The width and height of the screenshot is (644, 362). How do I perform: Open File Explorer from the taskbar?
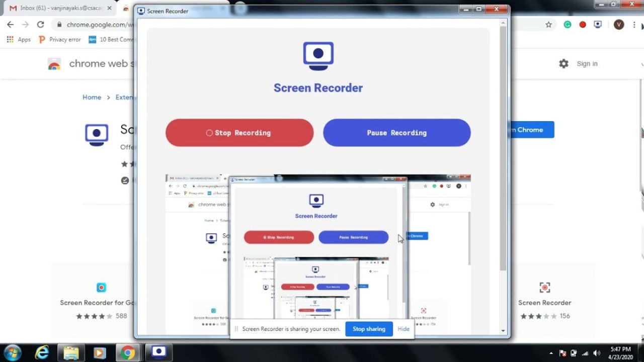pyautogui.click(x=71, y=352)
